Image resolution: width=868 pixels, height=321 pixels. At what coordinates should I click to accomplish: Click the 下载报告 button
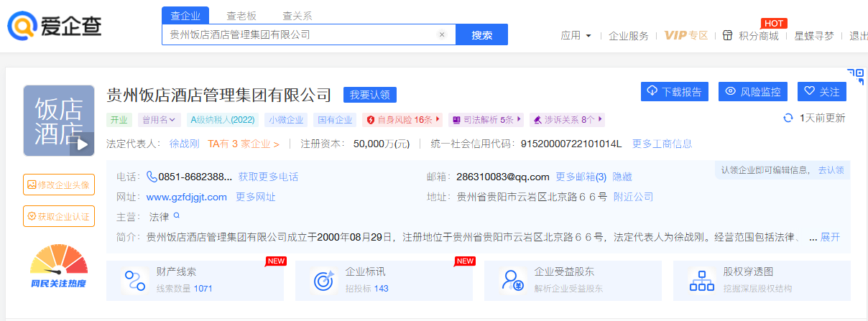(x=675, y=91)
